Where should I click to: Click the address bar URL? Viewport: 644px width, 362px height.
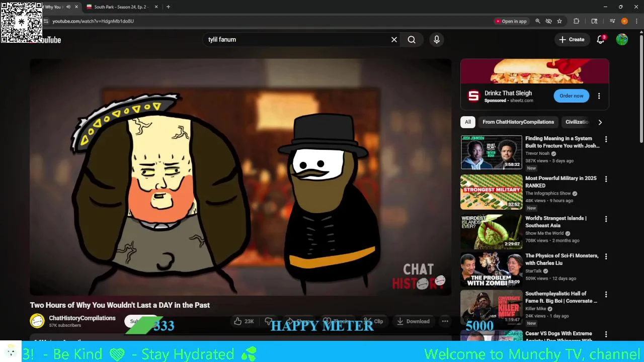click(93, 21)
